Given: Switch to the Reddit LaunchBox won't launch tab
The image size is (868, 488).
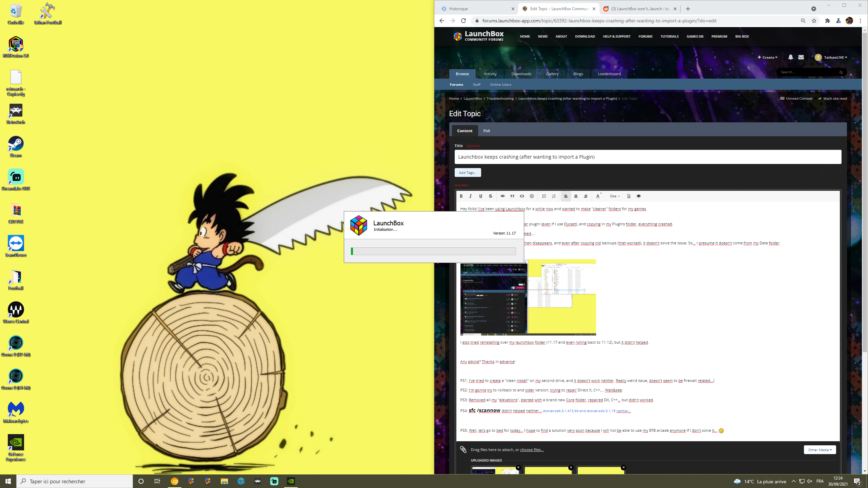Looking at the screenshot, I should (x=639, y=9).
